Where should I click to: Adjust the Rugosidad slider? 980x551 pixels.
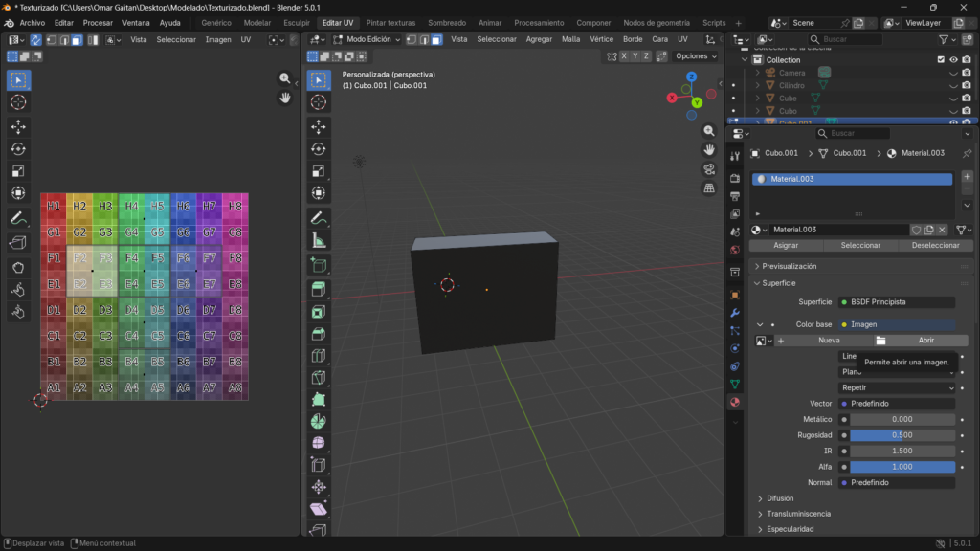(902, 435)
